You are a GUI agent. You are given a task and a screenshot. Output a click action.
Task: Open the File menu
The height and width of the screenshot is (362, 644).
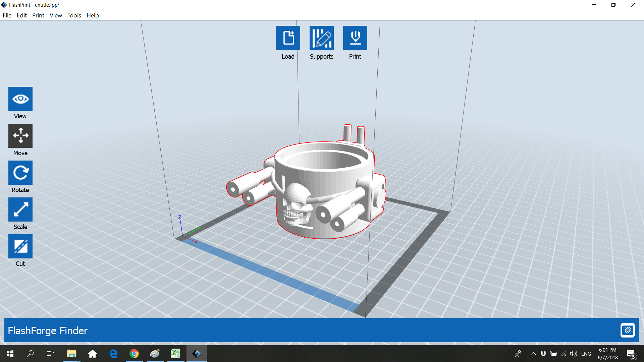click(7, 15)
